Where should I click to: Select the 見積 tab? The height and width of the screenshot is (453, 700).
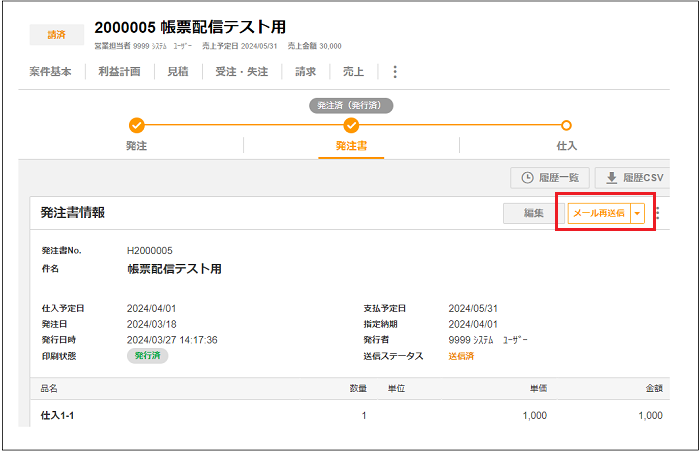pos(177,72)
